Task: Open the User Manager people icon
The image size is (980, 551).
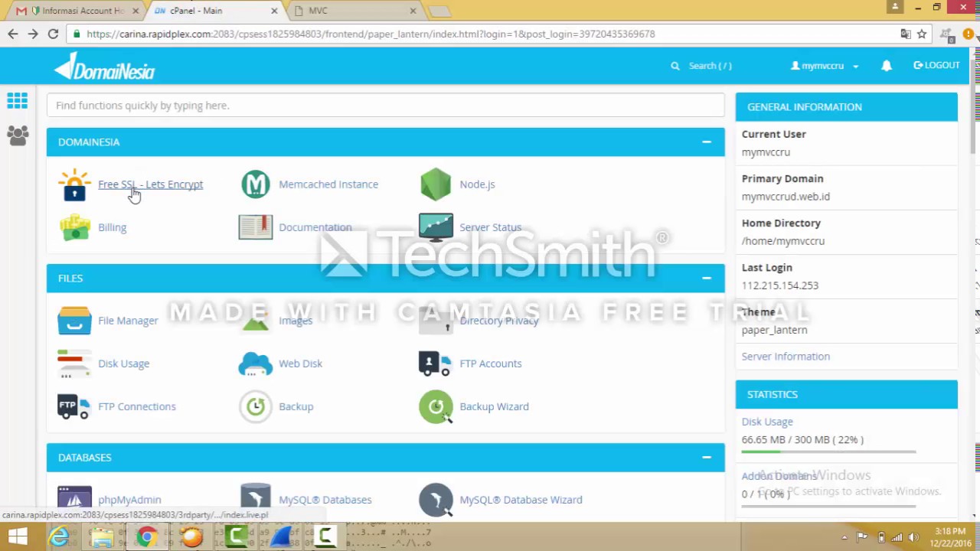Action: pyautogui.click(x=18, y=135)
